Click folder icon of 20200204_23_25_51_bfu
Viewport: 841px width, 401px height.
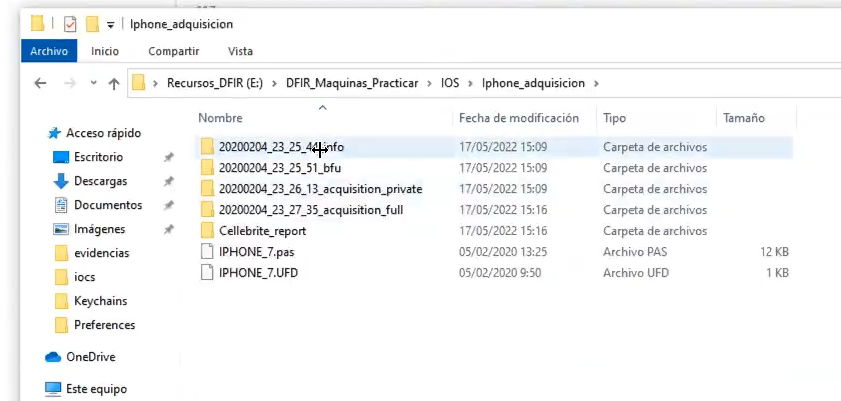[208, 168]
